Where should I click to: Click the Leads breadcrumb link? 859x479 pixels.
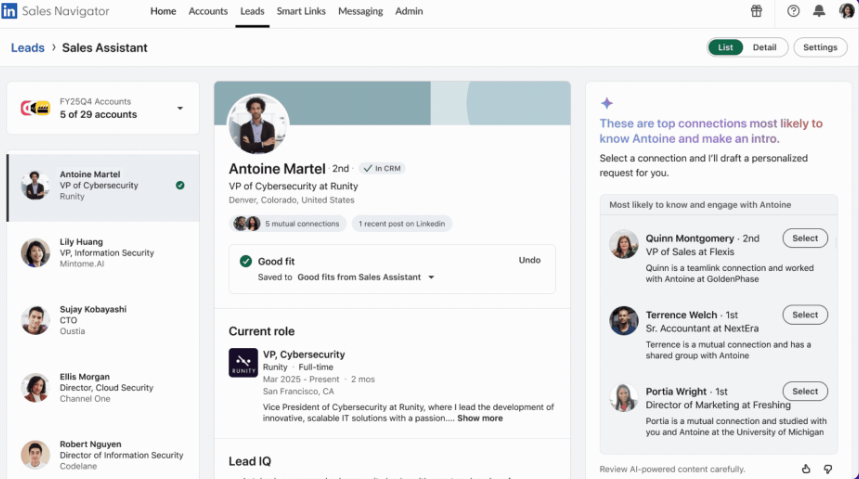(x=27, y=48)
